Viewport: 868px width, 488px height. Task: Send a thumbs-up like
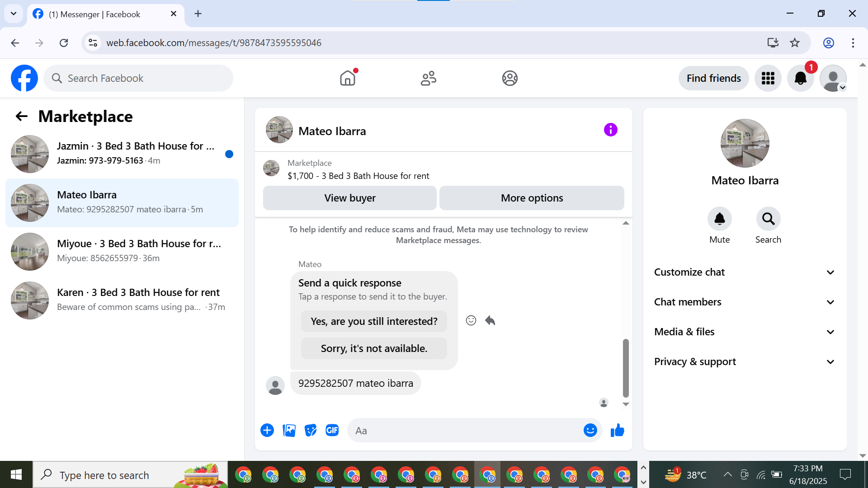(617, 430)
